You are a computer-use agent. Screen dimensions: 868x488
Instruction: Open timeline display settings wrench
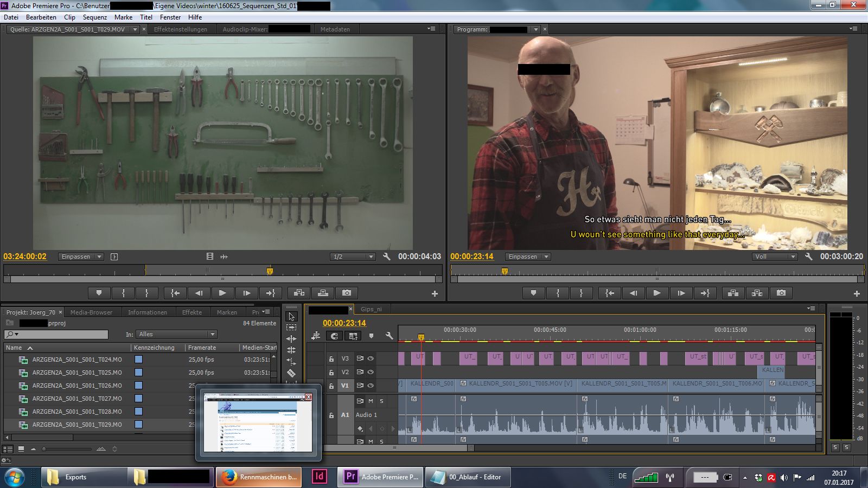389,336
